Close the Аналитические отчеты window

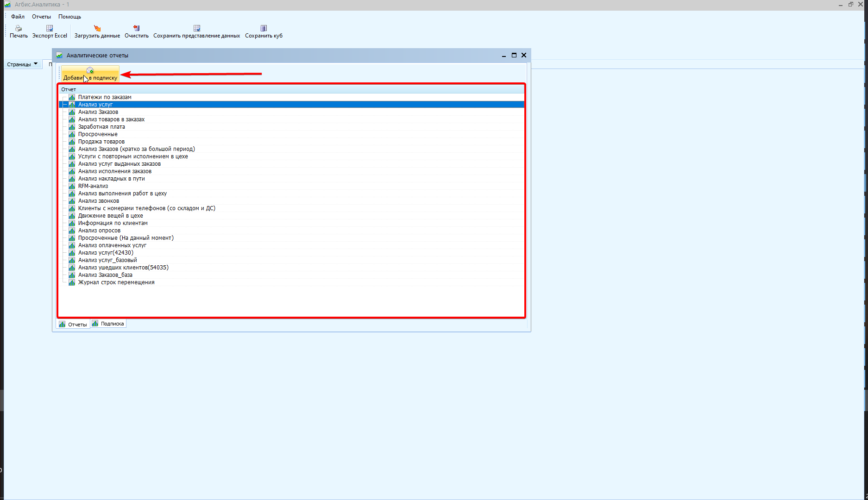[524, 55]
